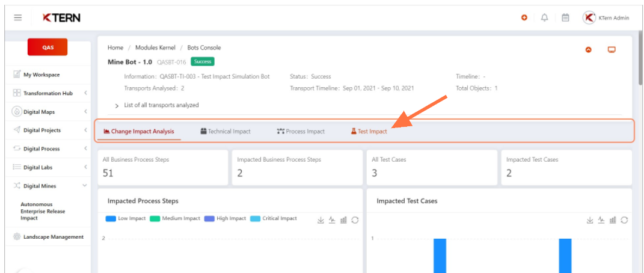
Task: Download the Impacted Test Cases chart
Action: coord(590,220)
